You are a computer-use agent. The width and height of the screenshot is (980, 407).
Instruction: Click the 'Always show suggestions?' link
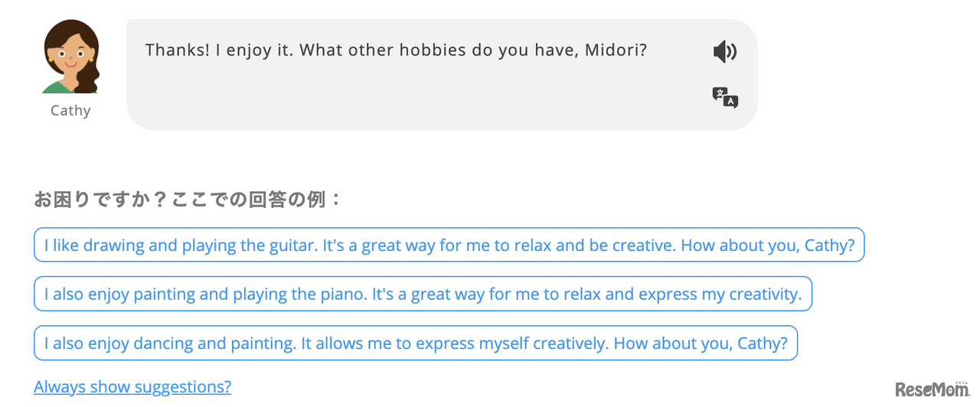(x=132, y=387)
